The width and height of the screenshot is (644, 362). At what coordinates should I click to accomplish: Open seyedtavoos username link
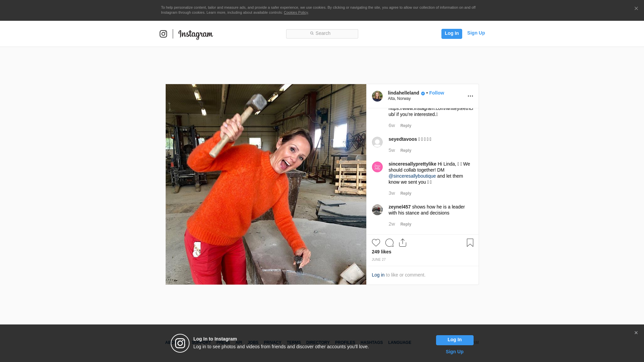[403, 139]
